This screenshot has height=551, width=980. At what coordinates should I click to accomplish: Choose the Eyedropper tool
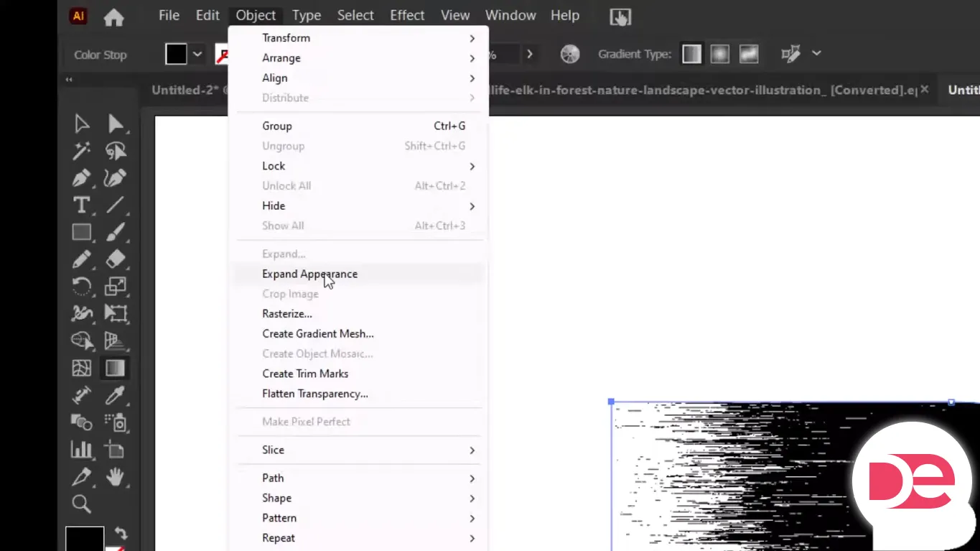point(116,395)
